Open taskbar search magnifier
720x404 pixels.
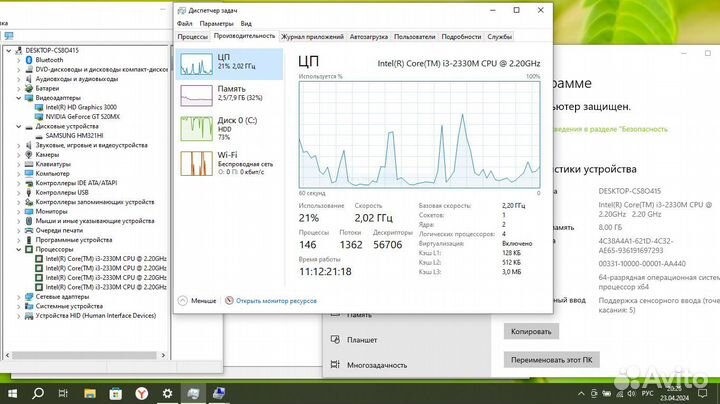click(38, 393)
